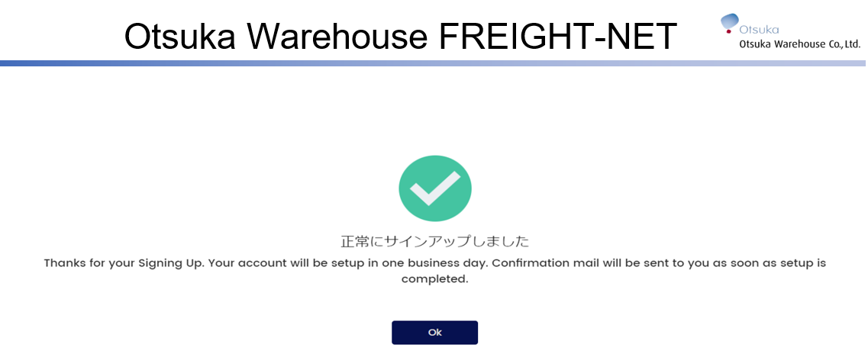The height and width of the screenshot is (354, 868).
Task: Click the phrase "as soon as setup is"
Action: coord(769,262)
